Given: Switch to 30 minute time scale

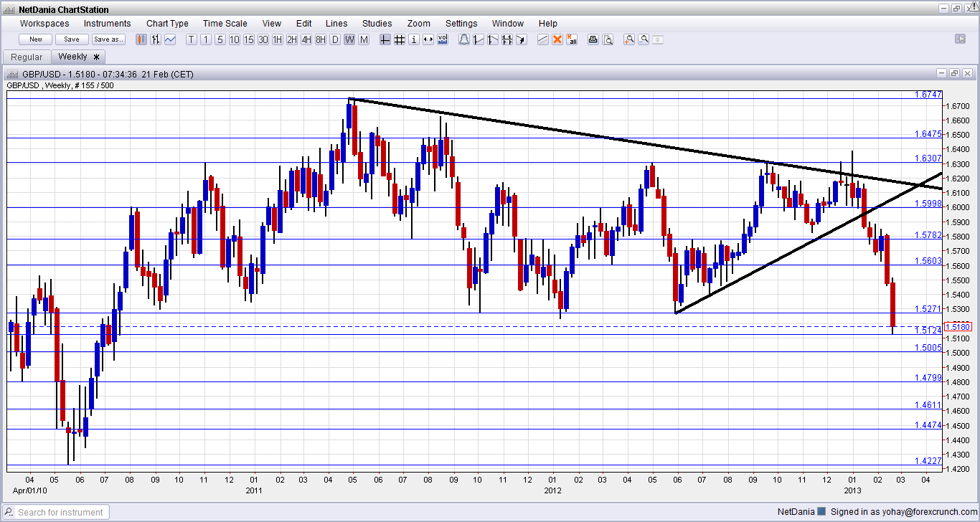Looking at the screenshot, I should [x=263, y=39].
